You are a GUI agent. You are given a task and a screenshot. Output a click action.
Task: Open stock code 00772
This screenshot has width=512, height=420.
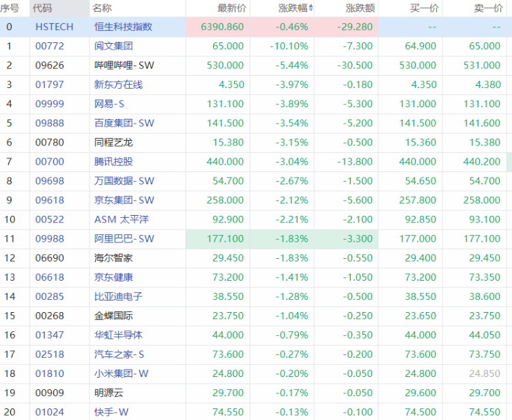coord(50,46)
